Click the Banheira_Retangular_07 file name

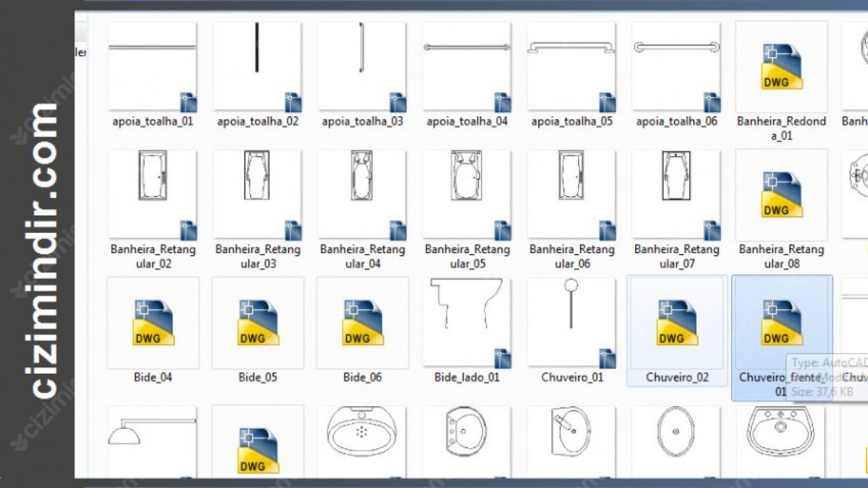(676, 257)
